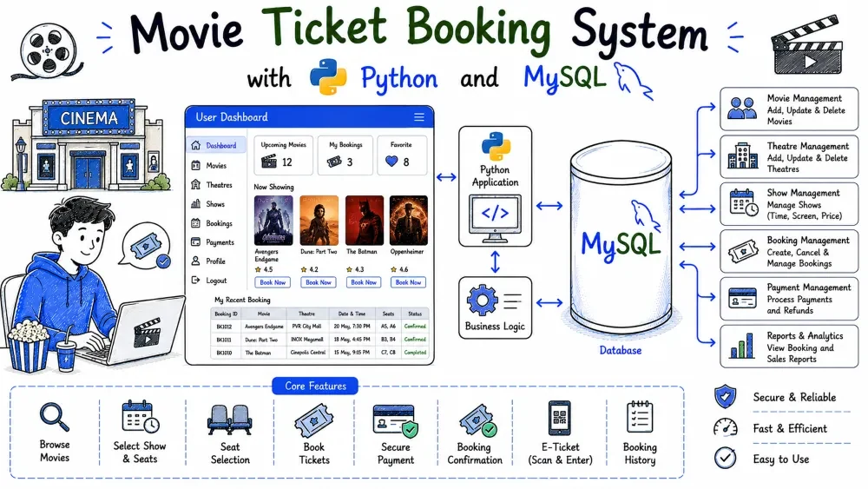
Task: Open Shows in the sidebar
Action: 208,204
